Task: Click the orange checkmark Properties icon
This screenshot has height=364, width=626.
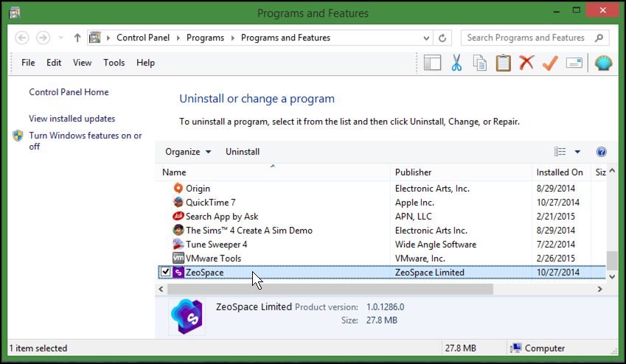Action: point(550,63)
